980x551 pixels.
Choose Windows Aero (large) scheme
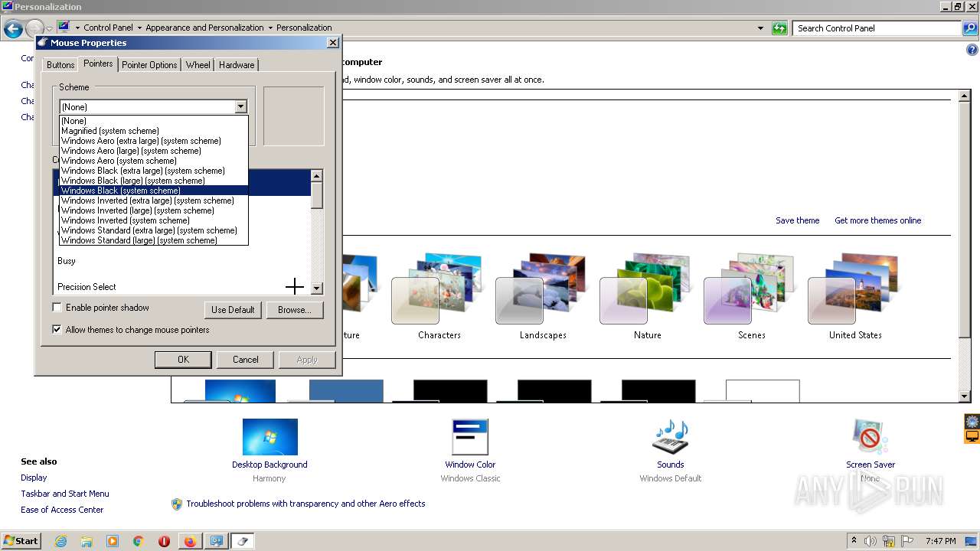coord(154,151)
